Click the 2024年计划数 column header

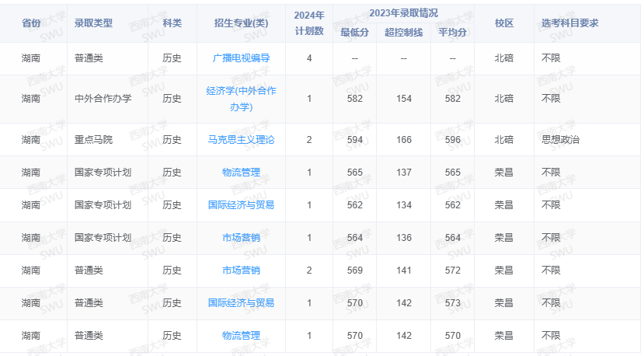point(309,23)
